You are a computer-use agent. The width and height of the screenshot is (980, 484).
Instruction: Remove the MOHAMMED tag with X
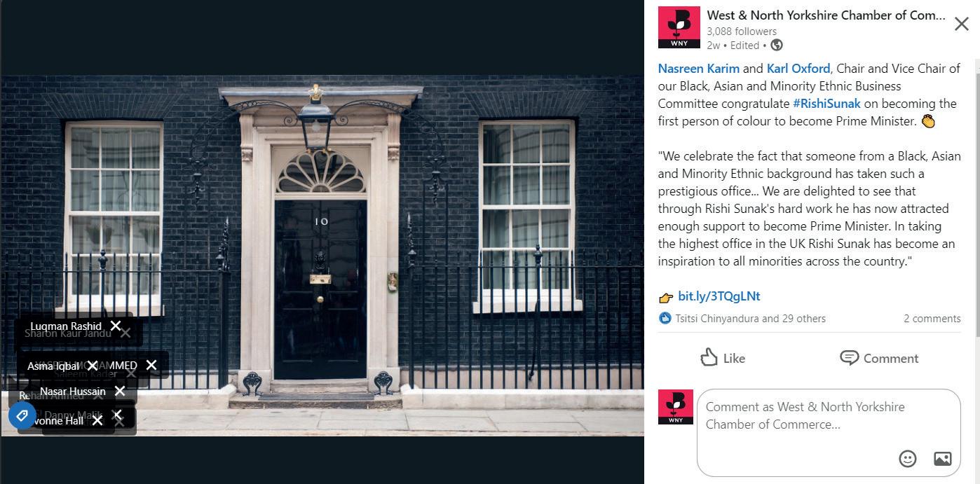tap(151, 365)
